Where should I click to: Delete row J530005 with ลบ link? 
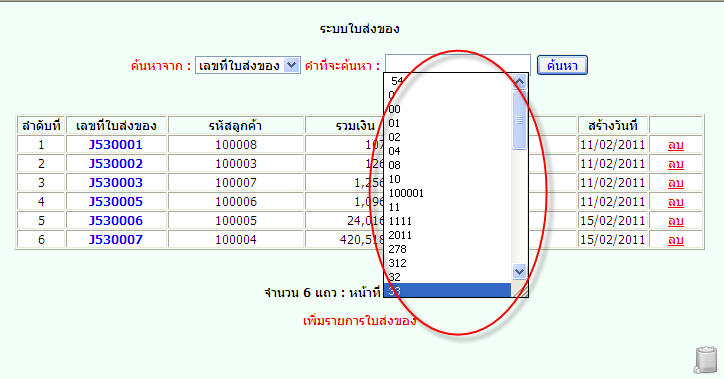click(x=676, y=202)
